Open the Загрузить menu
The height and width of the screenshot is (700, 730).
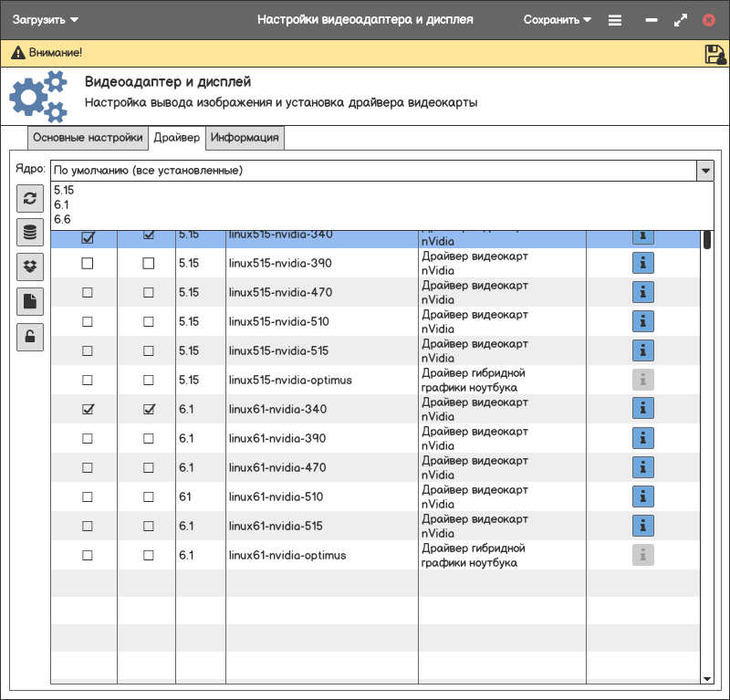pyautogui.click(x=45, y=19)
